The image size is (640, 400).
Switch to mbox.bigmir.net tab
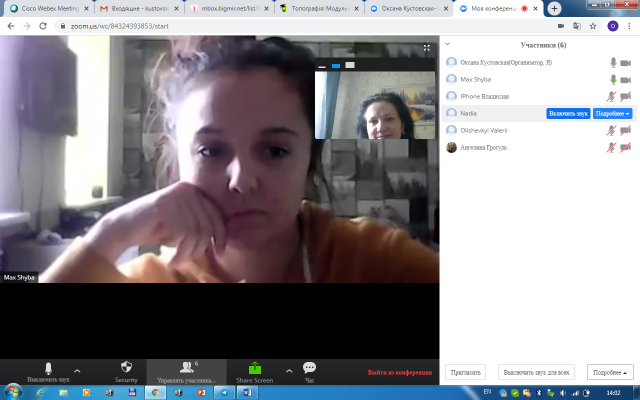click(229, 8)
